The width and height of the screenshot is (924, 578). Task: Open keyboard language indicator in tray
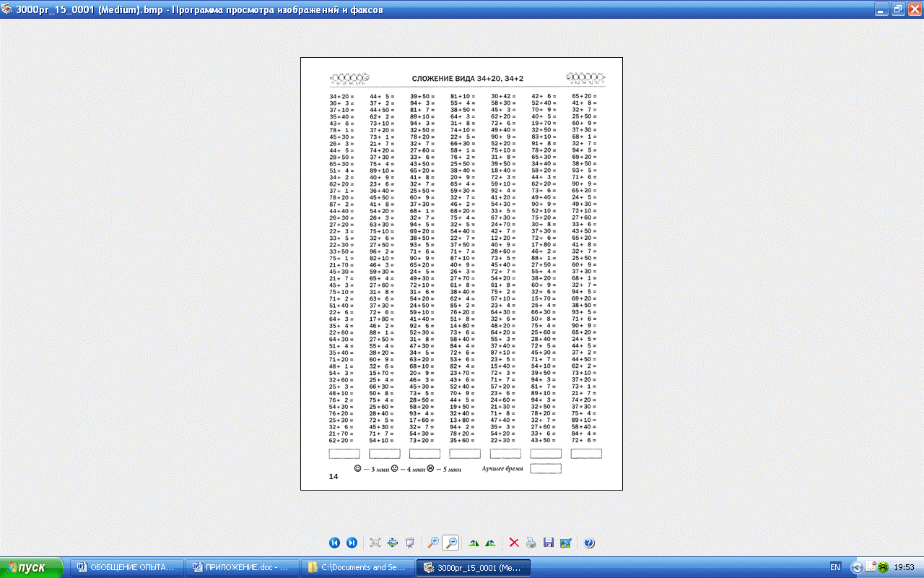[835, 568]
